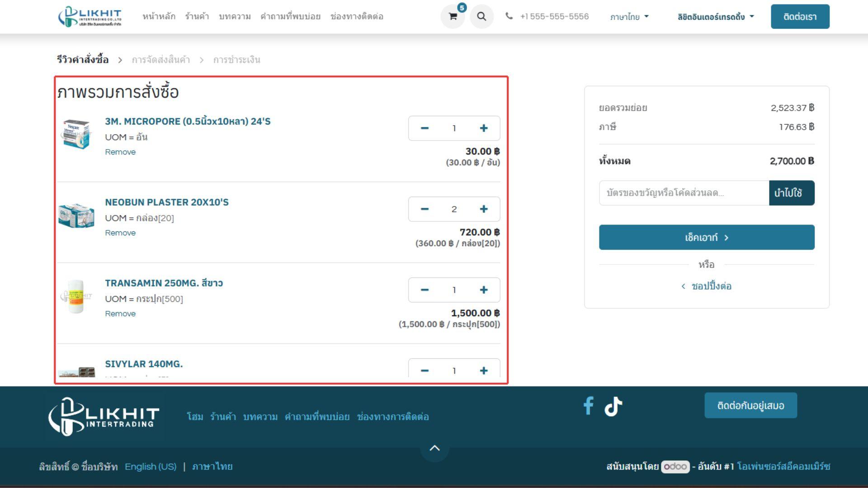This screenshot has width=868, height=488.
Task: Decrease quantity of SIVYLAR 140MG
Action: [424, 371]
